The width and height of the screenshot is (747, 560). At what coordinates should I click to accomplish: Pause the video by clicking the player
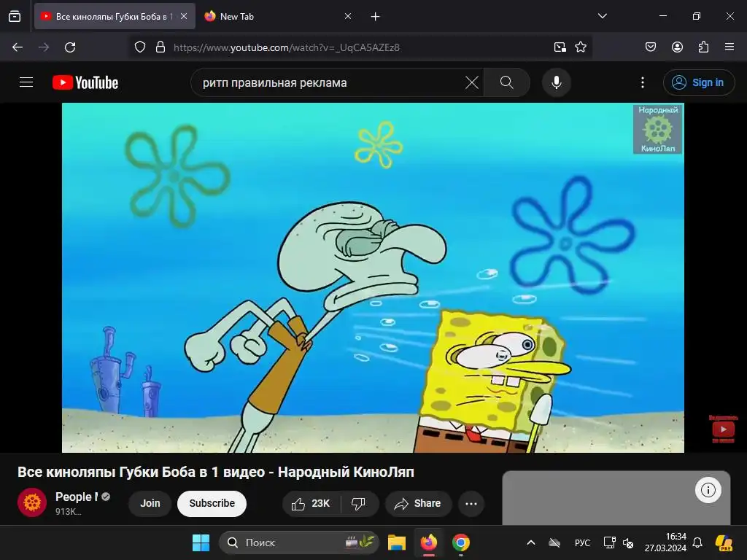[x=373, y=278]
